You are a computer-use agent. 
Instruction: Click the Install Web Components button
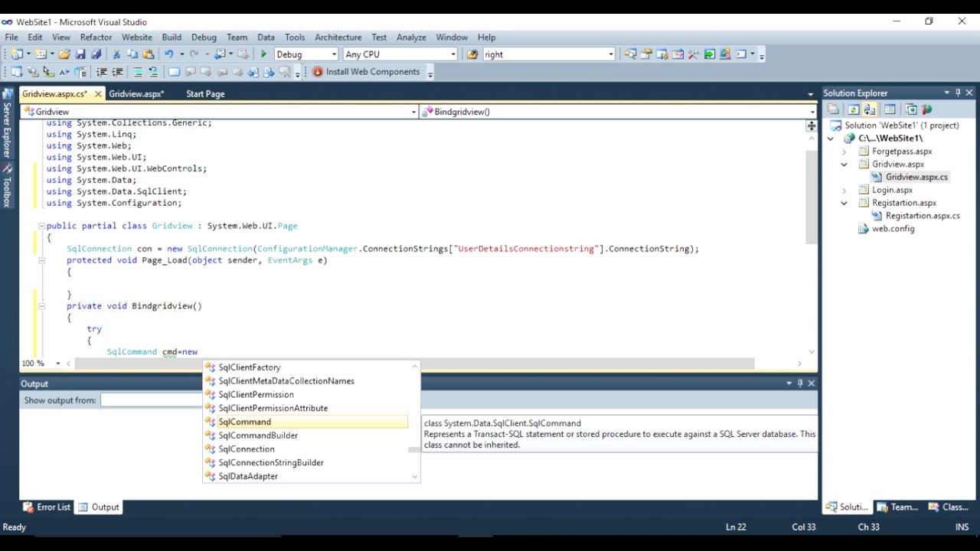366,72
